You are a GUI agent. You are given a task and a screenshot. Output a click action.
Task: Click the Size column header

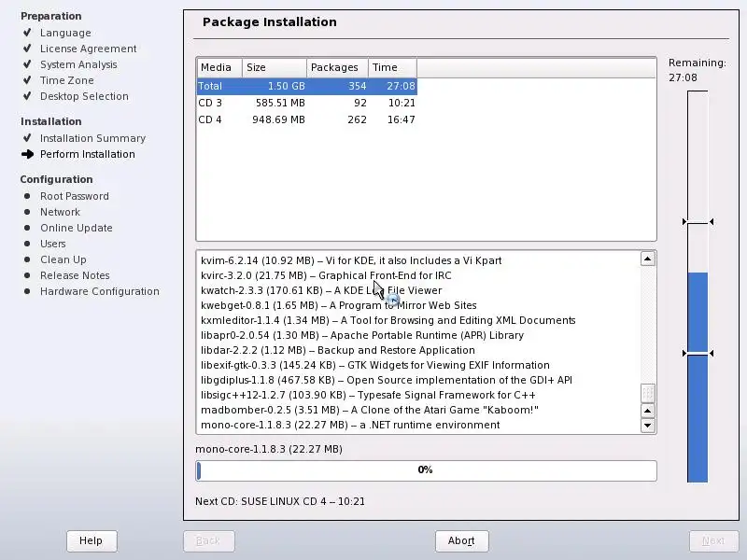[x=275, y=67]
